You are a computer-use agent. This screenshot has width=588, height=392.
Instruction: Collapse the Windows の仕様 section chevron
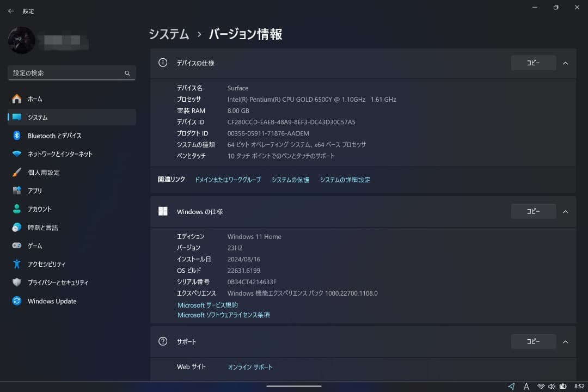565,212
